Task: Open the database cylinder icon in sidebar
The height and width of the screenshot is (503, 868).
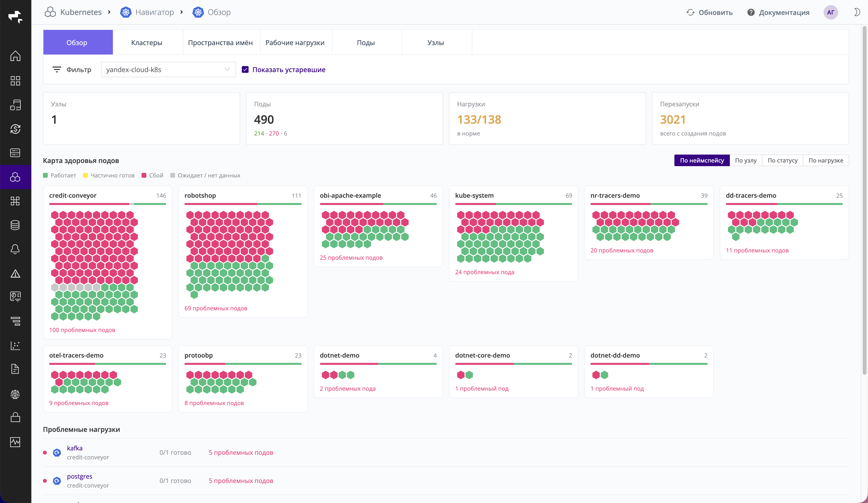Action: click(15, 225)
